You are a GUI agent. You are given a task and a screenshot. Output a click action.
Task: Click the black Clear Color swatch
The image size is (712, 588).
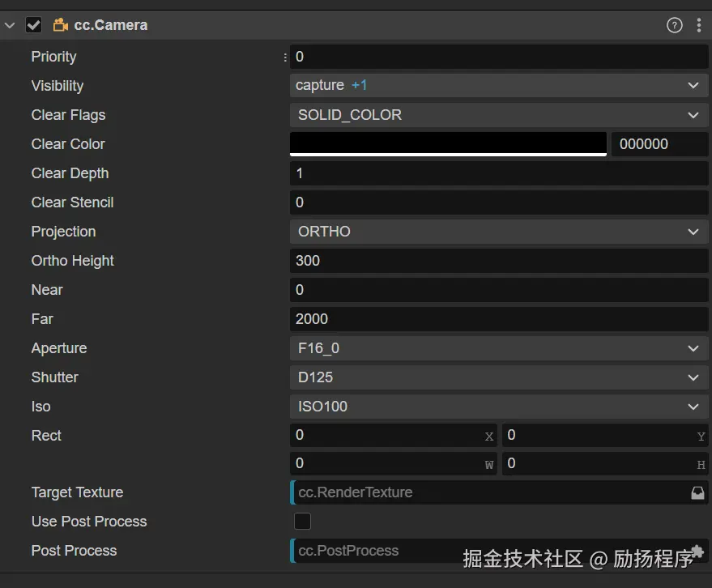[448, 143]
